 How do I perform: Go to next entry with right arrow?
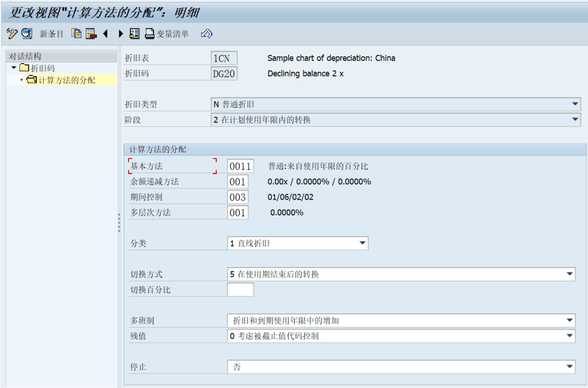[x=120, y=34]
